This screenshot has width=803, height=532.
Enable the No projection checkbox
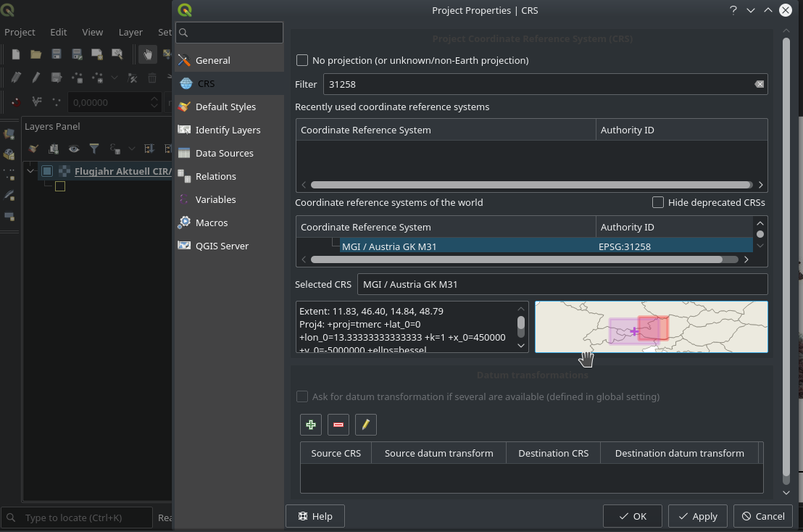click(x=302, y=60)
